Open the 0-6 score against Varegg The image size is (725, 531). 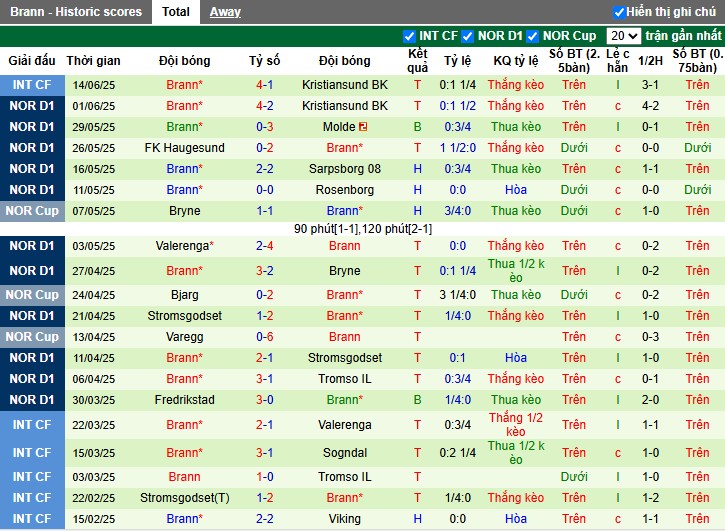coord(264,337)
